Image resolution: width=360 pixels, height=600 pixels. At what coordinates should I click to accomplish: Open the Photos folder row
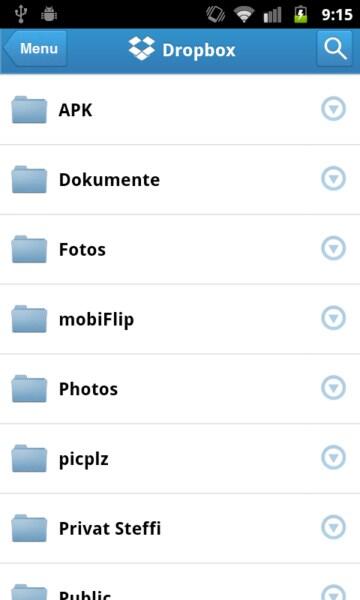(180, 389)
